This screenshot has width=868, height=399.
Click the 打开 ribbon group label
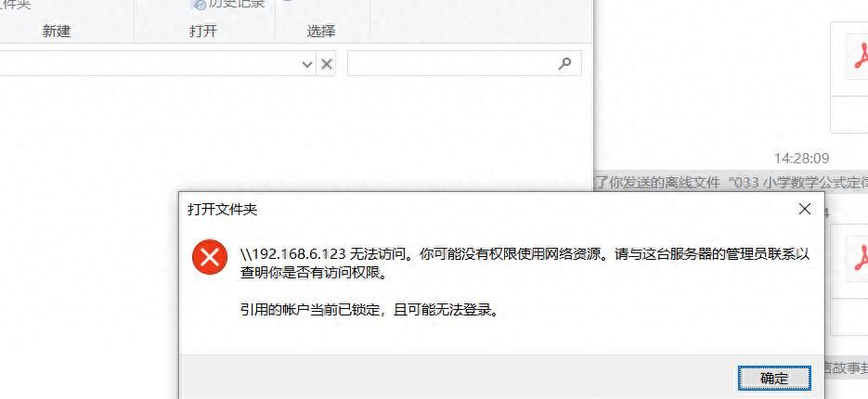tap(203, 31)
